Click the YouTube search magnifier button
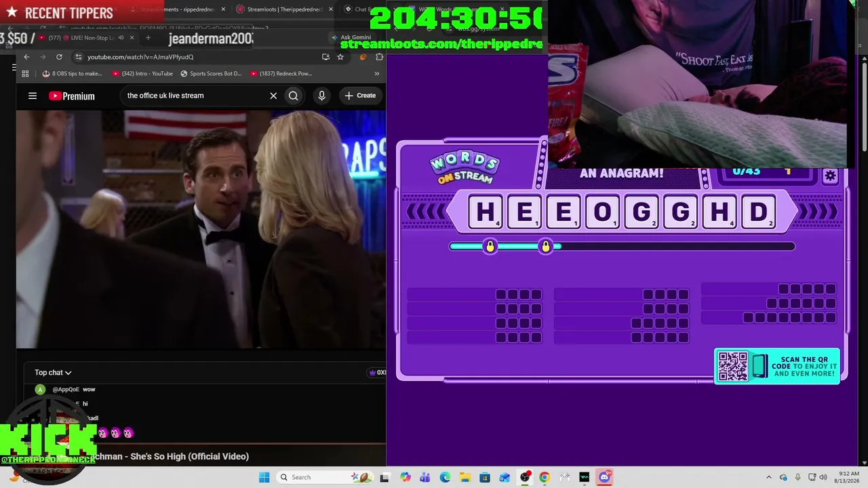Viewport: 868px width, 488px height. [293, 96]
